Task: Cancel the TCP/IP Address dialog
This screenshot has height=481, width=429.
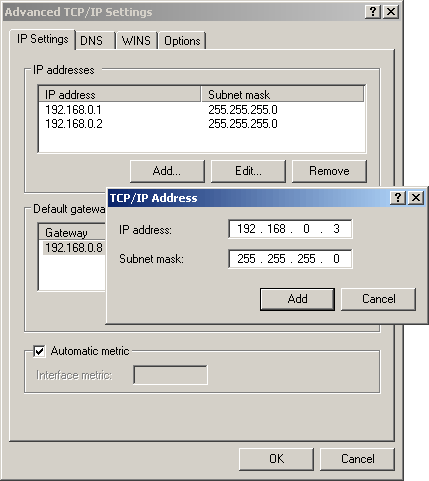Action: [379, 299]
